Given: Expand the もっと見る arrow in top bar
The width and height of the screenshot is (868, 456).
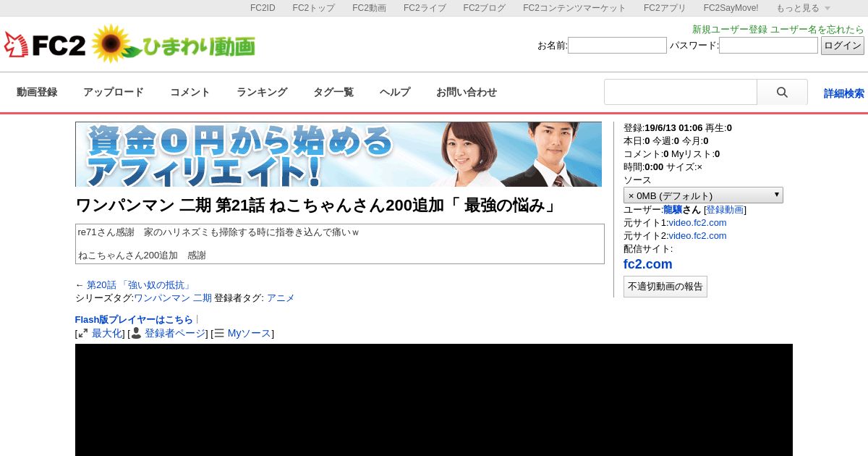Looking at the screenshot, I should point(827,8).
